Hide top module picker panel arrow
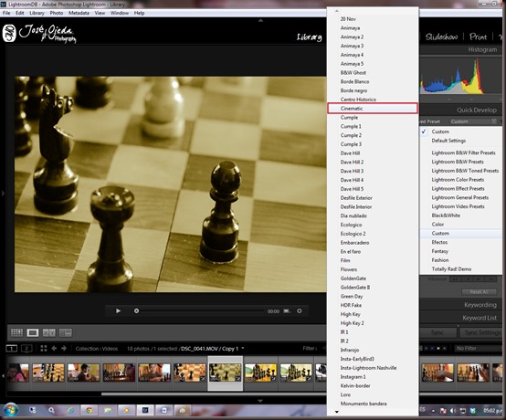Image resolution: width=506 pixels, height=420 pixels. tap(260, 20)
